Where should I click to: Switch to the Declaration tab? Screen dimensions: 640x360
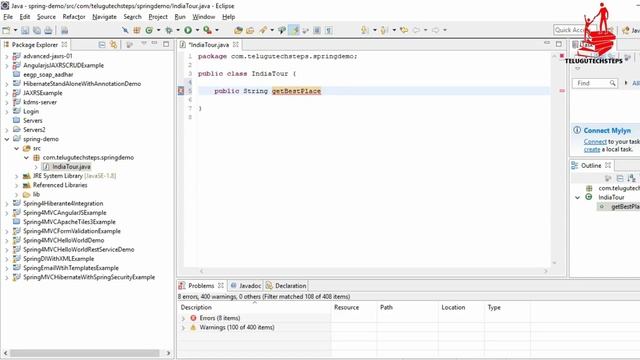click(x=286, y=286)
